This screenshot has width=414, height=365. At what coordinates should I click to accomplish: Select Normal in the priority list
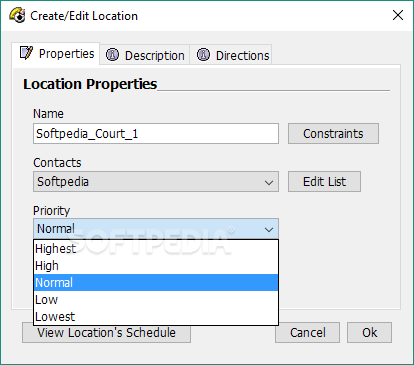[x=156, y=283]
